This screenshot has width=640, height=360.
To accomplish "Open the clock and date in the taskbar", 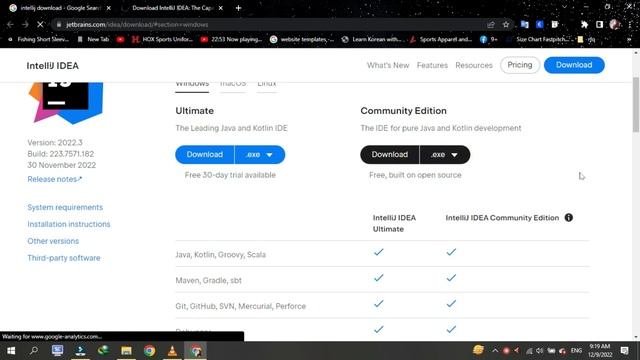I will pyautogui.click(x=600, y=351).
